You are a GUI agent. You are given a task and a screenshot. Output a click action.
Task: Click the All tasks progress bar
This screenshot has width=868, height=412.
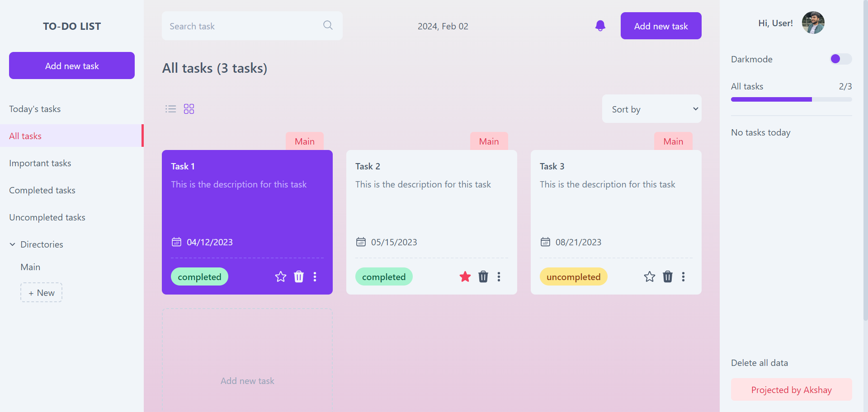pyautogui.click(x=791, y=99)
